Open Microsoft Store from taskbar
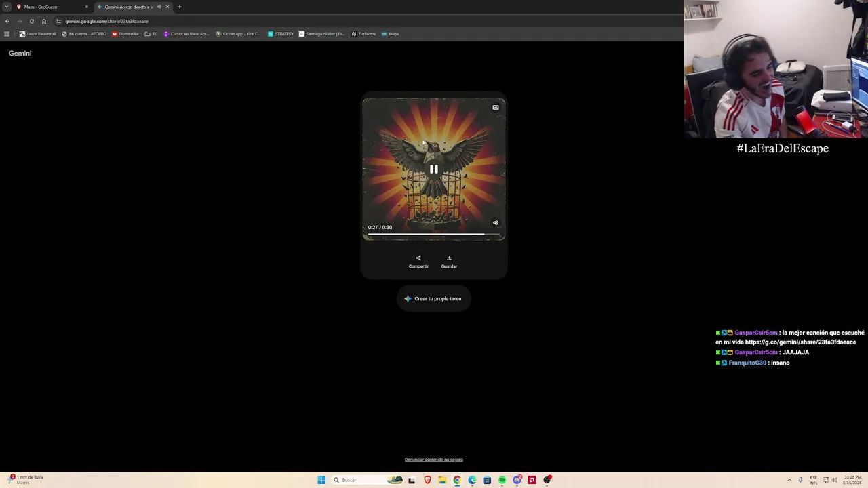Viewport: 868px width, 488px height. [487, 480]
